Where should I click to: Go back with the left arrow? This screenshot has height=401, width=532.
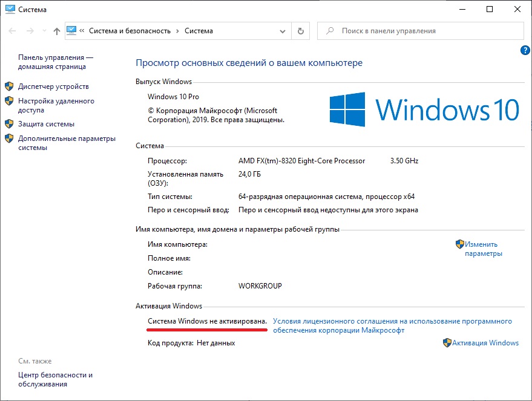pos(12,31)
